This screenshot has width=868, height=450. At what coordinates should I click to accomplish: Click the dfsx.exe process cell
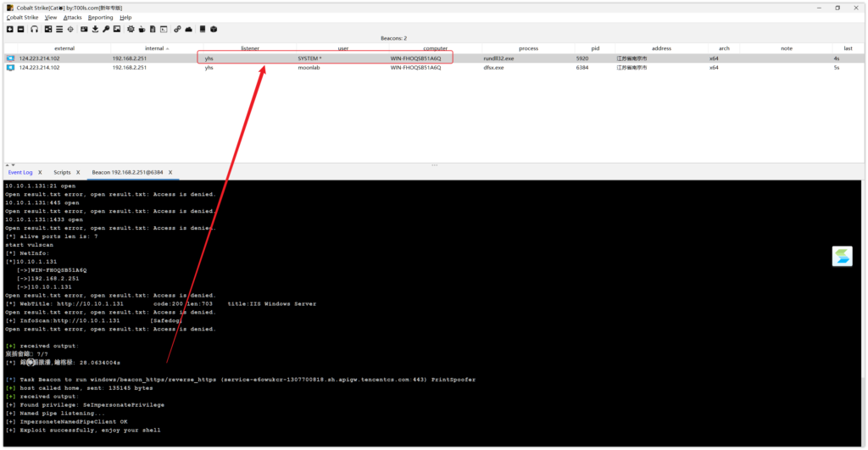tap(493, 68)
